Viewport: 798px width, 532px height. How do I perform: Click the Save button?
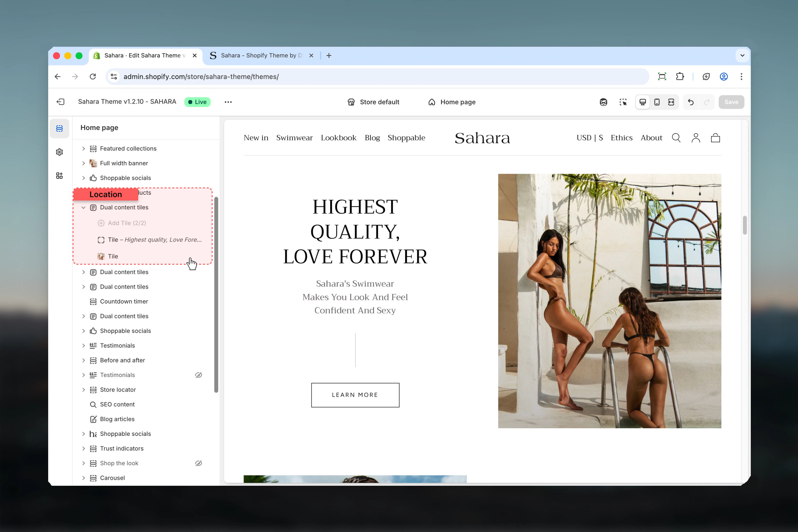tap(731, 102)
